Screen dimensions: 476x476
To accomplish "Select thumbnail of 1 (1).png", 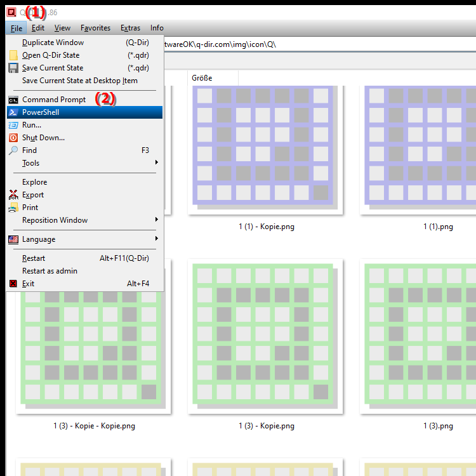I will pos(418,150).
